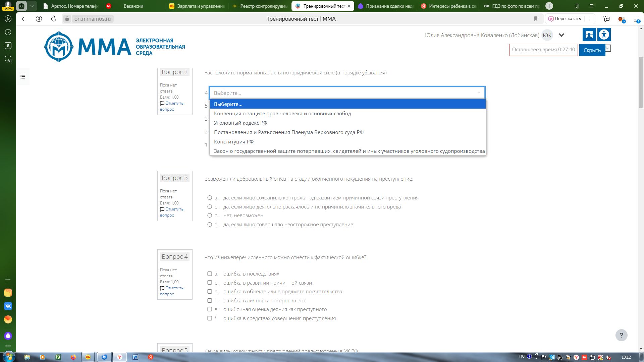
Task: Reload the page with refresh icon
Action: [54, 19]
